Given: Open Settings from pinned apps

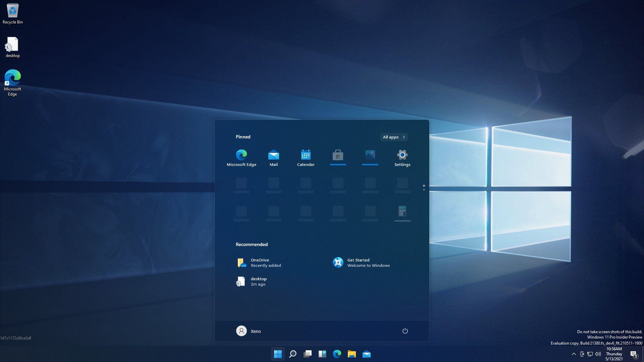Looking at the screenshot, I should tap(402, 158).
